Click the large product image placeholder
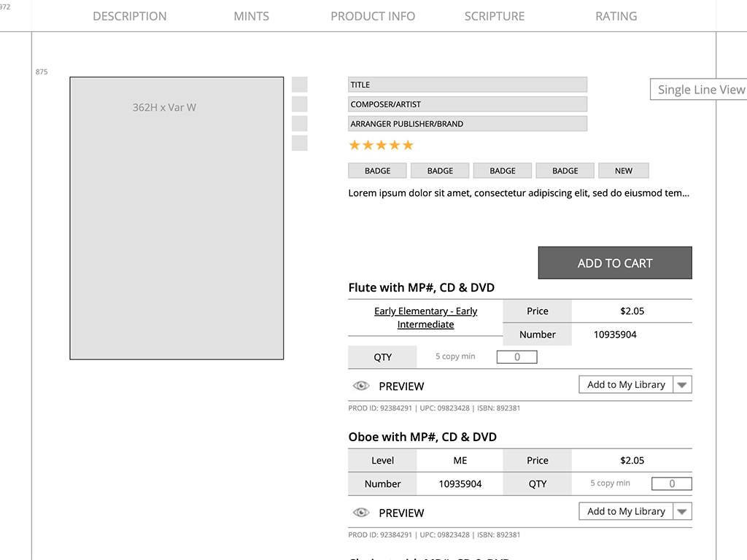Screen dimensions: 747x560 tap(177, 218)
